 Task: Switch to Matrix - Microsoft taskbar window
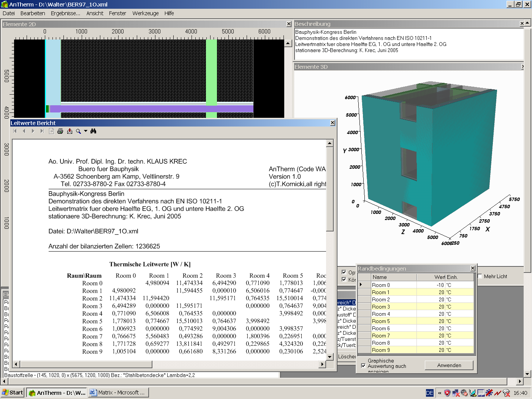pos(119,393)
